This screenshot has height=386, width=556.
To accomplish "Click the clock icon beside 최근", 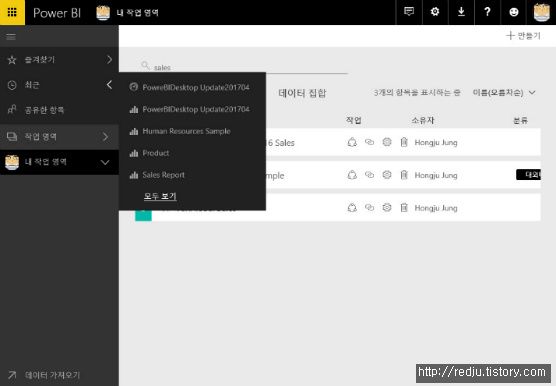I will coord(12,85).
